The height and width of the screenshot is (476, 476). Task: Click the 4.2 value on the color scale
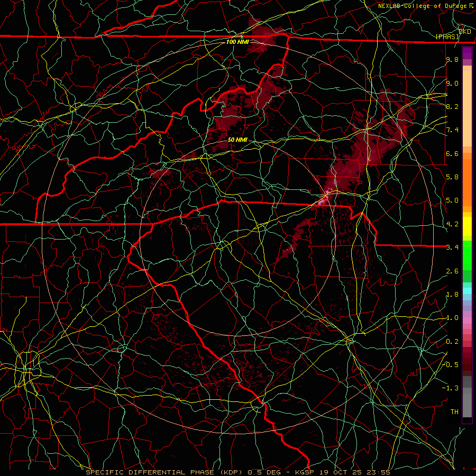click(452, 224)
